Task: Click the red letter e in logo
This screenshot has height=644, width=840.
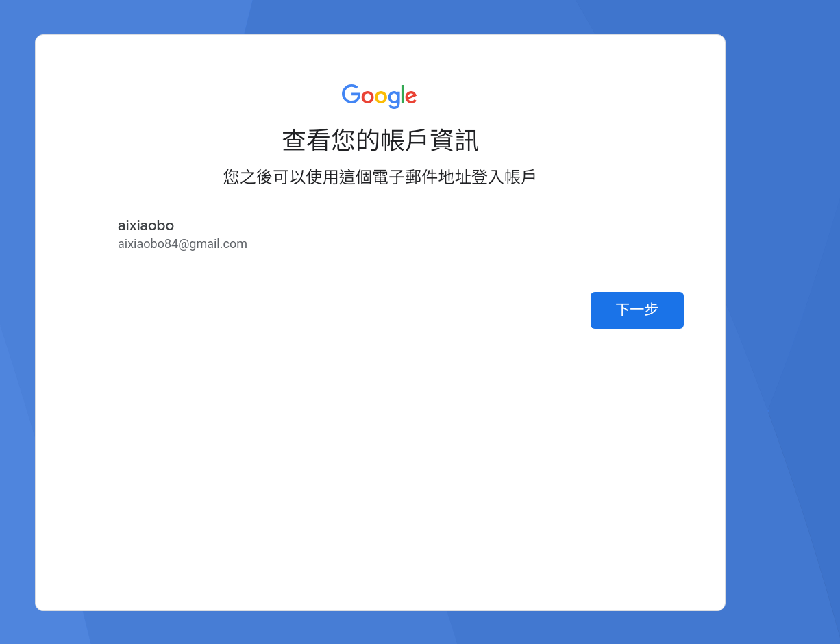Action: (x=410, y=97)
